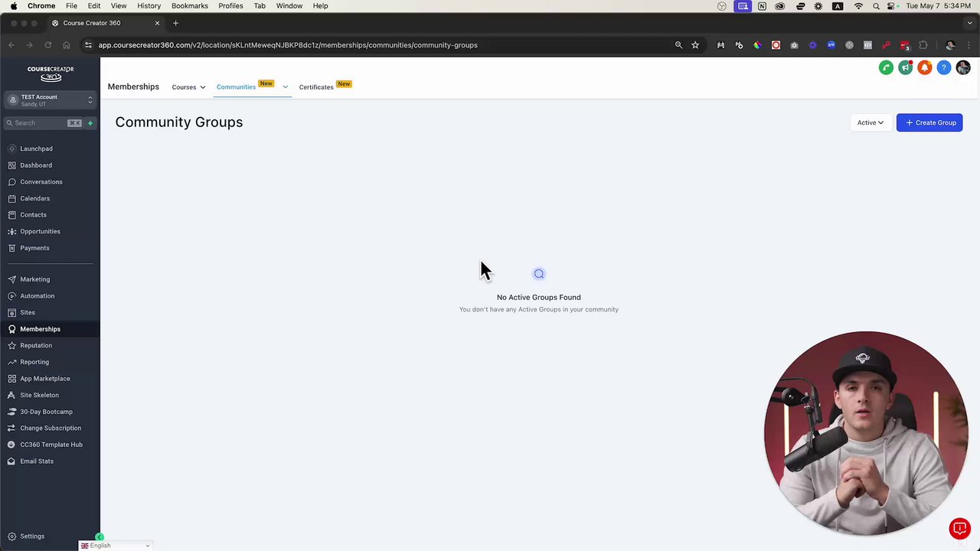Viewport: 980px width, 551px height.
Task: Switch to Certificates tab
Action: click(316, 87)
